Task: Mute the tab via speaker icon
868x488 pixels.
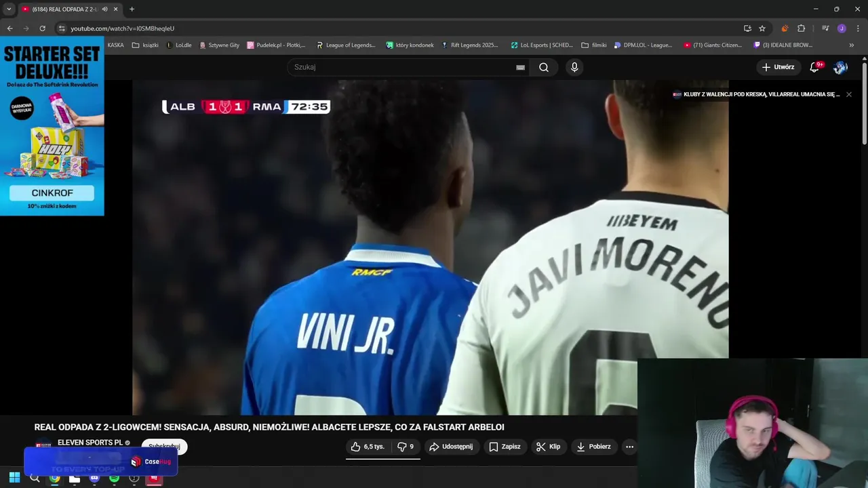Action: (x=104, y=9)
